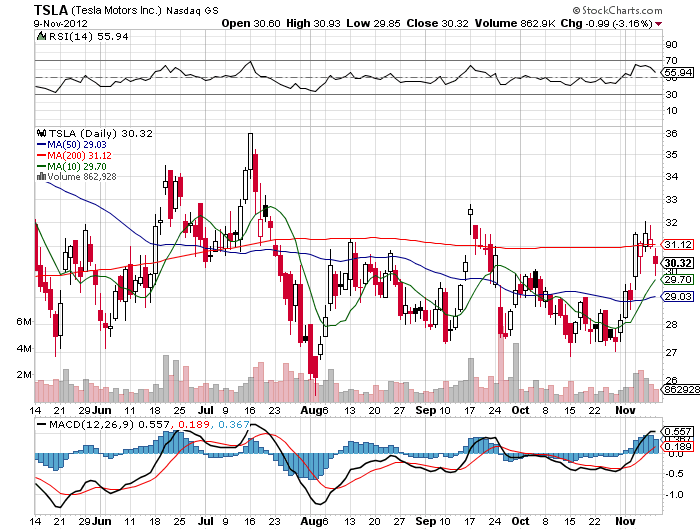The image size is (700, 530).
Task: Click the Volume 862.9K header value
Action: 515,23
